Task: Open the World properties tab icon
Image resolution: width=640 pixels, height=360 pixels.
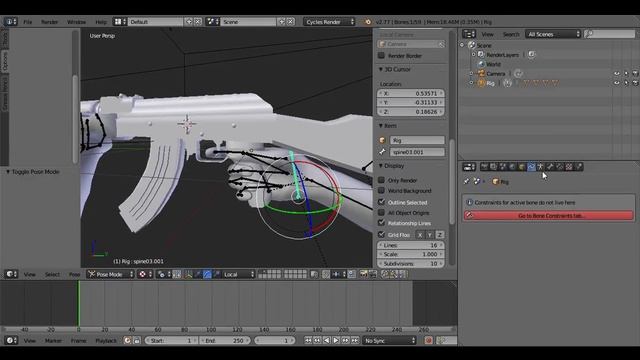Action: (x=512, y=167)
